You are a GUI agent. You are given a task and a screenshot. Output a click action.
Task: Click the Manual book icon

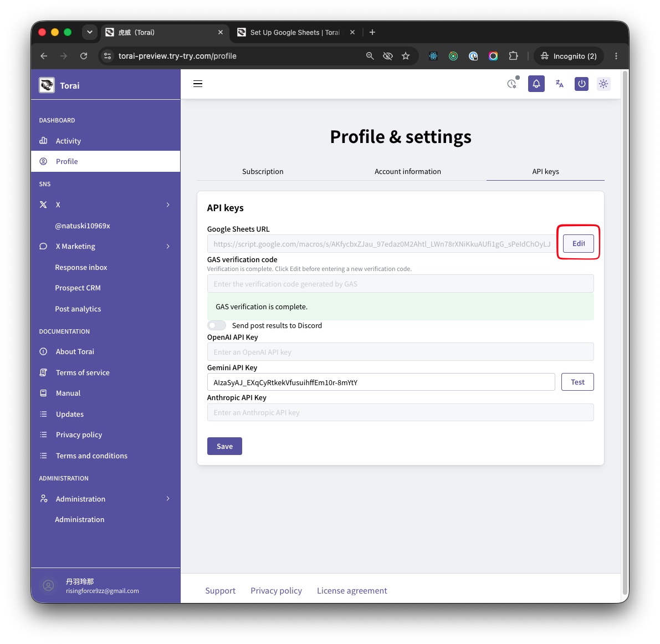pos(43,393)
